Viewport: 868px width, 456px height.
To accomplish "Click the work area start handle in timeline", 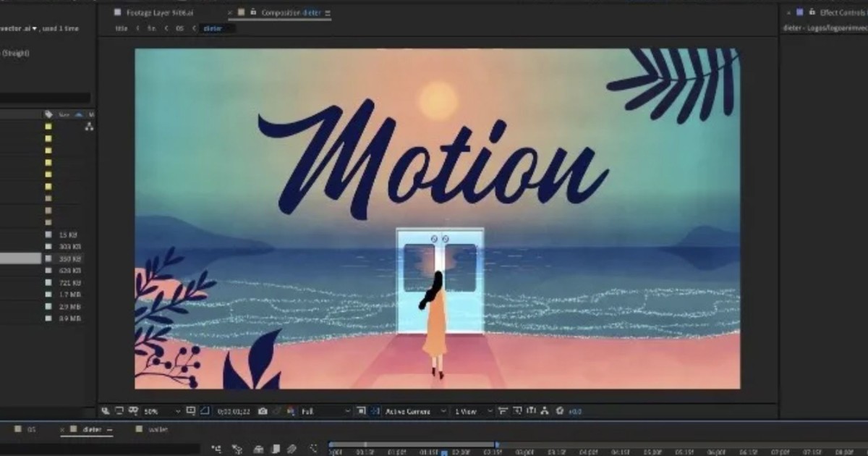I will pos(331,444).
